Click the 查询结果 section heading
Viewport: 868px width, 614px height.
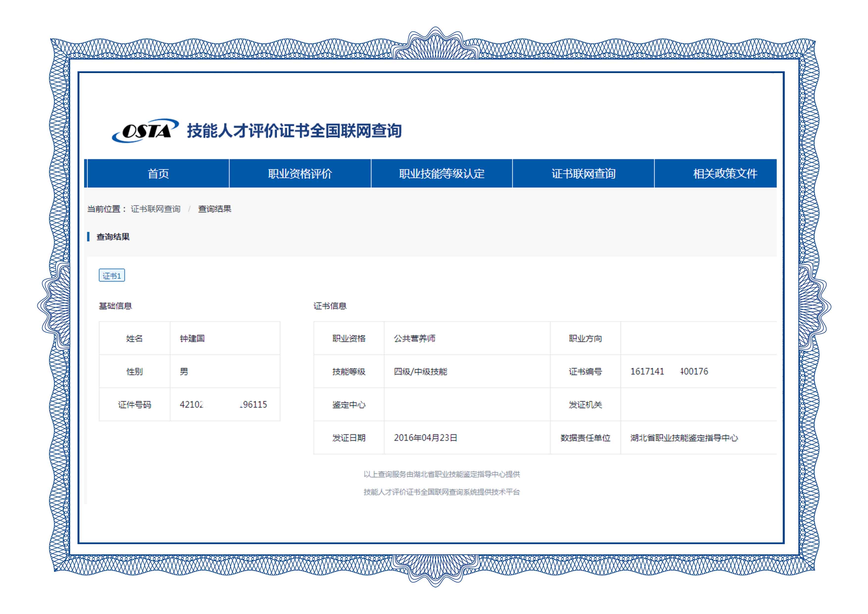click(x=113, y=237)
